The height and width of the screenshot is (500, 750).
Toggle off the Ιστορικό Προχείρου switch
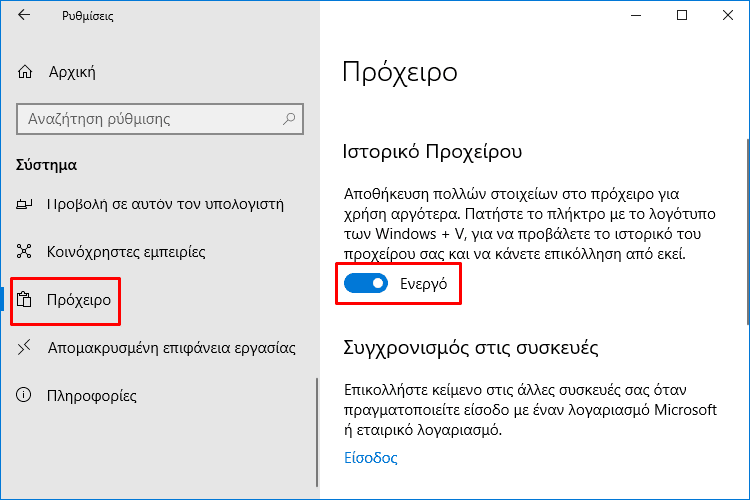366,283
